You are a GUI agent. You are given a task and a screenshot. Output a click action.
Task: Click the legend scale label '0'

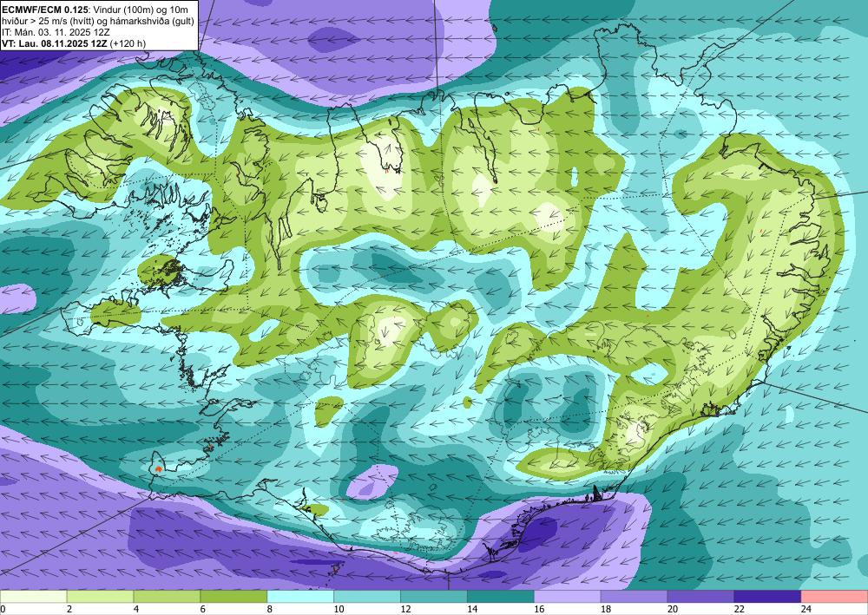[3, 609]
